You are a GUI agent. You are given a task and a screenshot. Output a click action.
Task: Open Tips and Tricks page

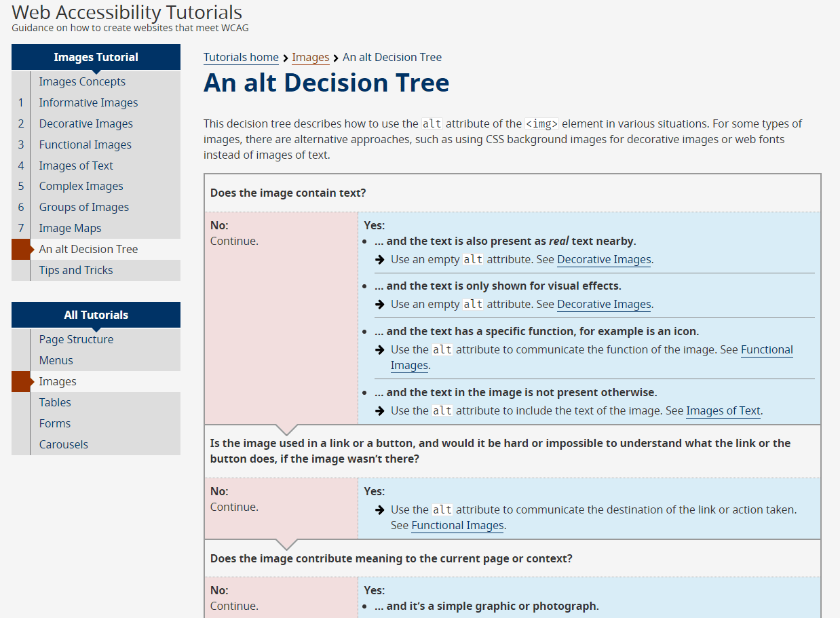pos(76,270)
